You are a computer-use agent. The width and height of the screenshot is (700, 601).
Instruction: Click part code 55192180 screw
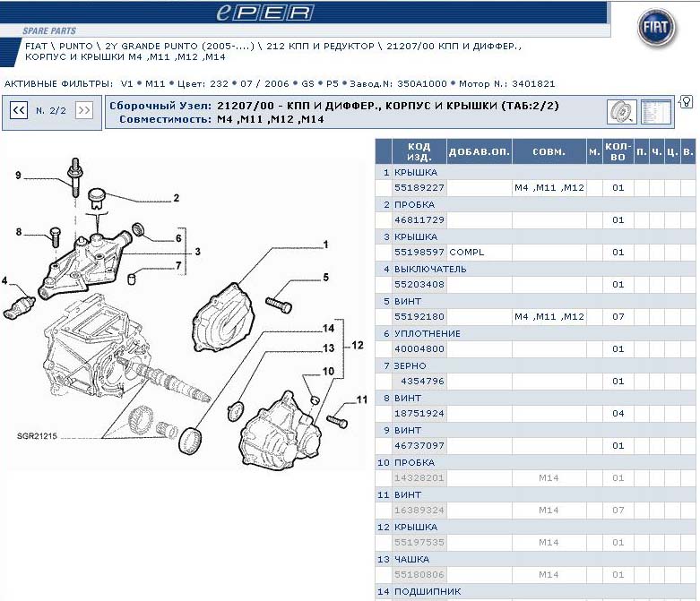[x=419, y=317]
